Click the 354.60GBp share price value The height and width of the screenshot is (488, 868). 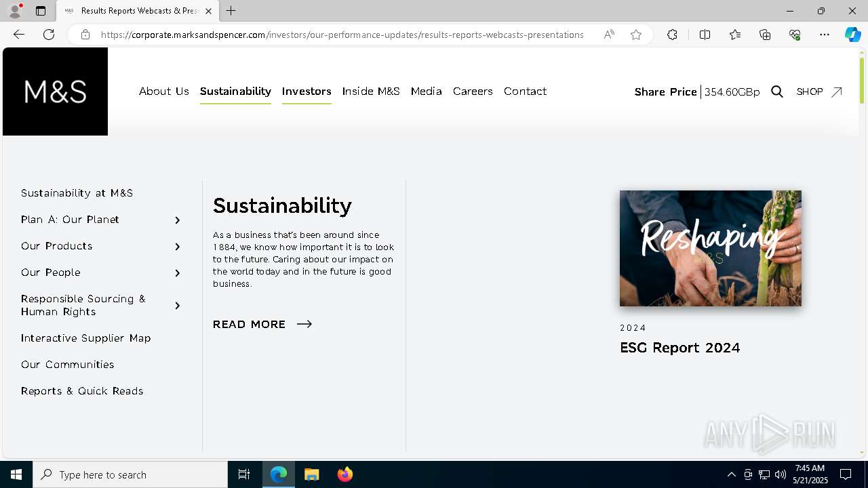pos(732,91)
